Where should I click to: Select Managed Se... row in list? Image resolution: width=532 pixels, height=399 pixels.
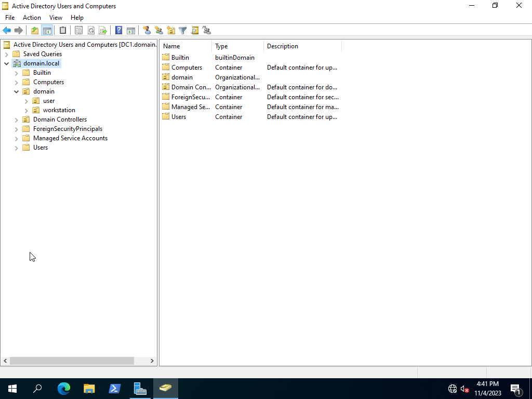tap(251, 107)
